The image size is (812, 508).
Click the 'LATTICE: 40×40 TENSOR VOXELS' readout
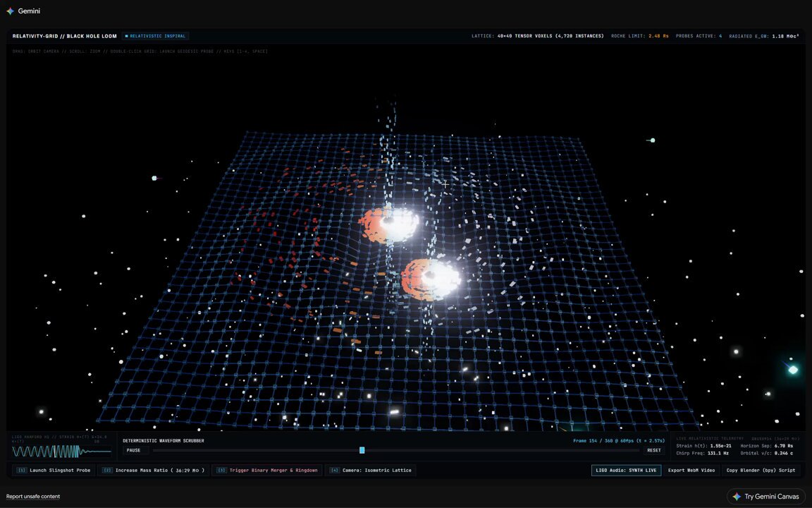pos(538,36)
